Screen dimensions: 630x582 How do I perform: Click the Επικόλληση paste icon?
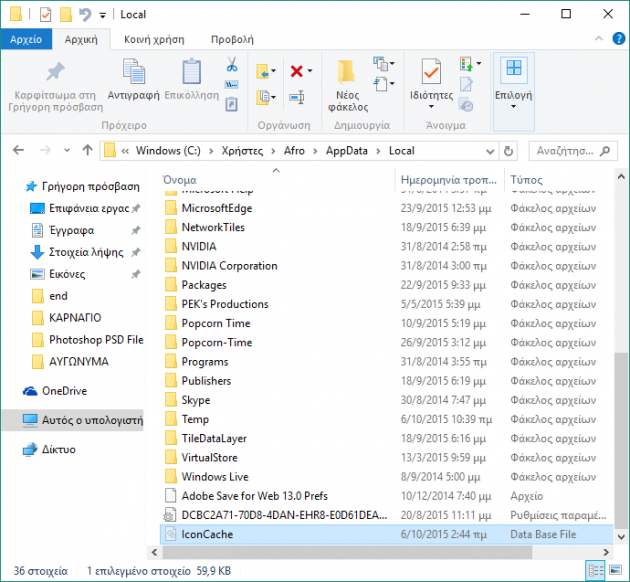pos(192,71)
